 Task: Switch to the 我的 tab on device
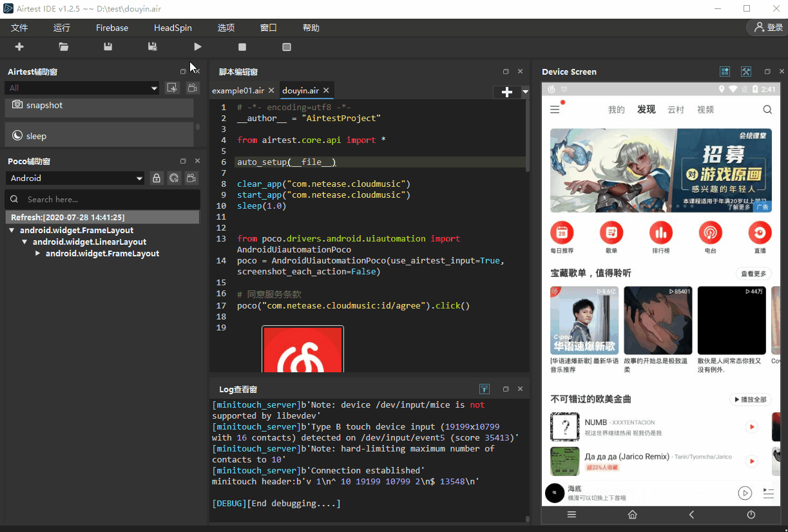(617, 110)
